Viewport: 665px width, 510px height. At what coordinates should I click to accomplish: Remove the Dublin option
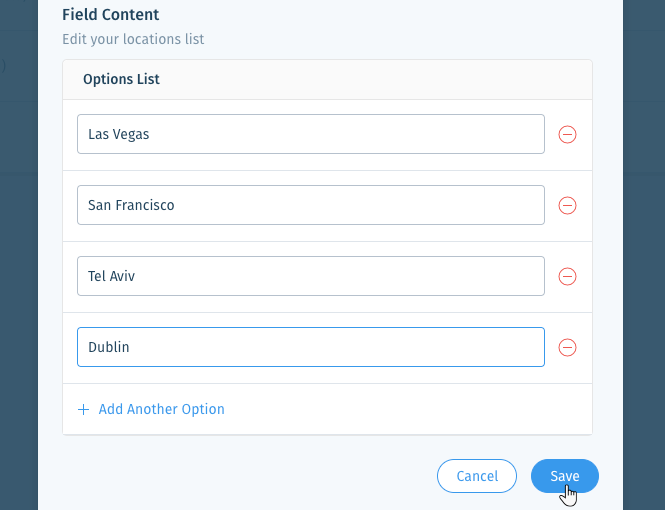tap(567, 347)
